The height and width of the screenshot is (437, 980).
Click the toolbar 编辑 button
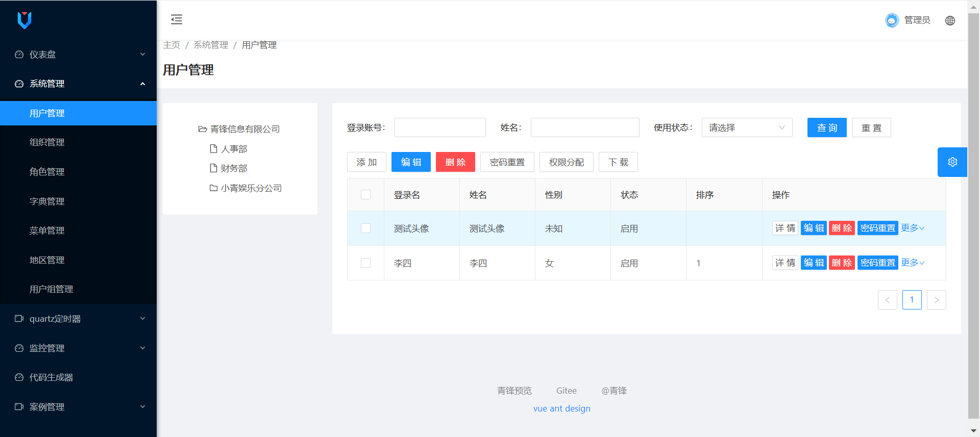[x=411, y=162]
